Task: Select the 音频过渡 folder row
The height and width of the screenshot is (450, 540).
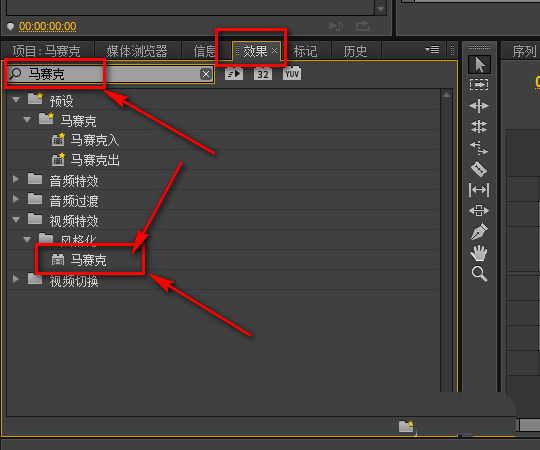Action: [x=224, y=200]
